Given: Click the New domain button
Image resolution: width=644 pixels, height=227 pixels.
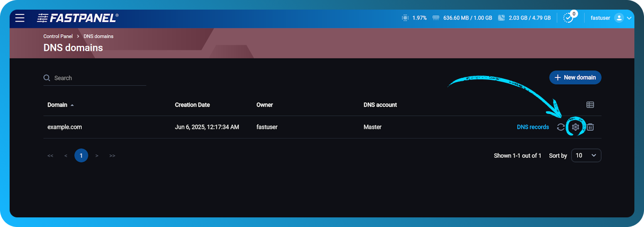Looking at the screenshot, I should [575, 77].
